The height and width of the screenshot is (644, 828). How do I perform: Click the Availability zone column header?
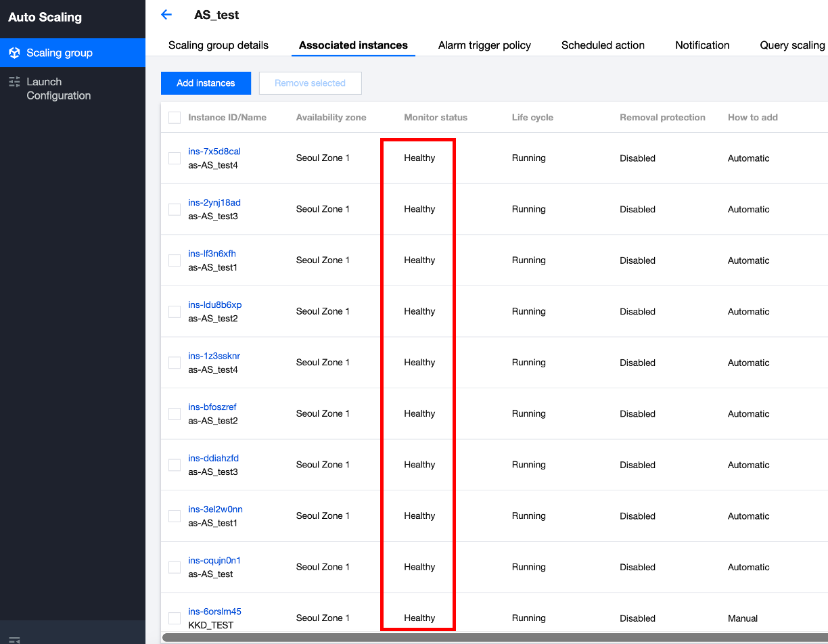(x=331, y=117)
